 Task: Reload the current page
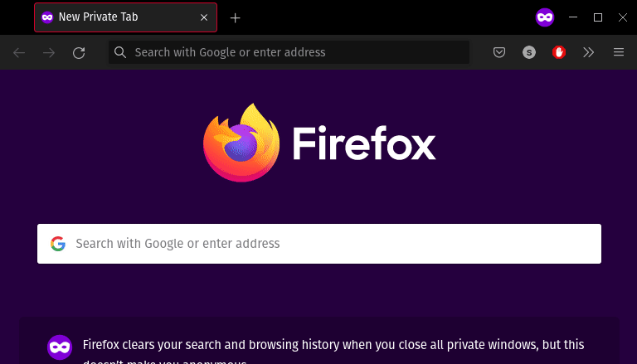pos(79,52)
